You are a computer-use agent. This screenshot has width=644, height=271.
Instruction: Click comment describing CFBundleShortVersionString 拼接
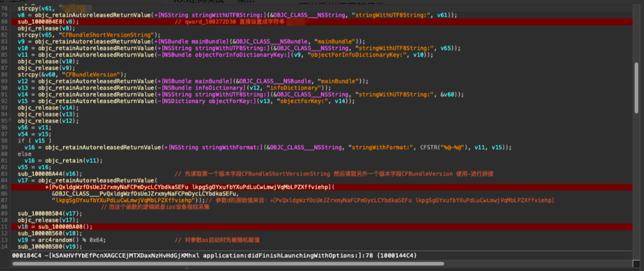point(333,174)
